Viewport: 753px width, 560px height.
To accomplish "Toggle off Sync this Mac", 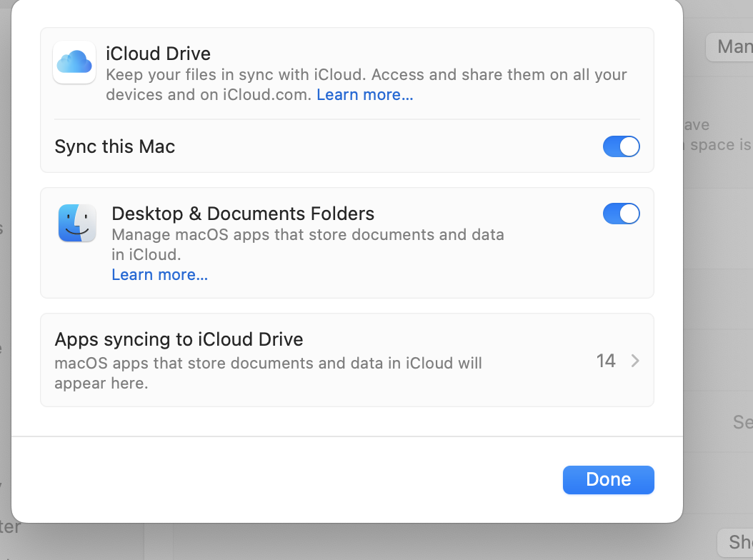I will (x=621, y=146).
